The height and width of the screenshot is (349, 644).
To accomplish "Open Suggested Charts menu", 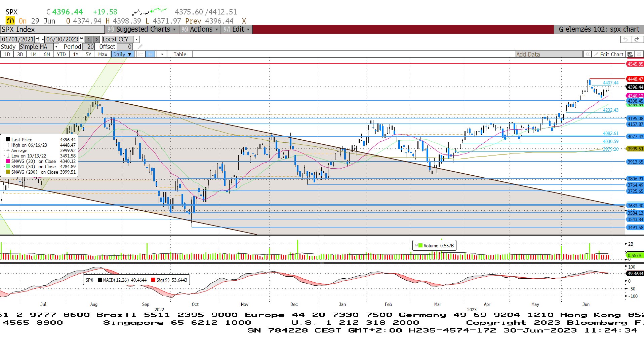I will (x=142, y=29).
